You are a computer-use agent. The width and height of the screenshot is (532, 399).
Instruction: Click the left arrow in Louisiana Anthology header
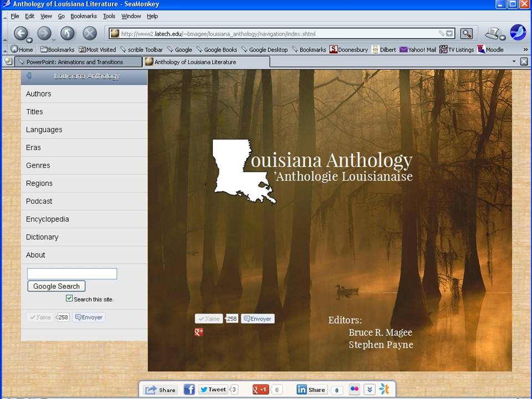pos(29,76)
